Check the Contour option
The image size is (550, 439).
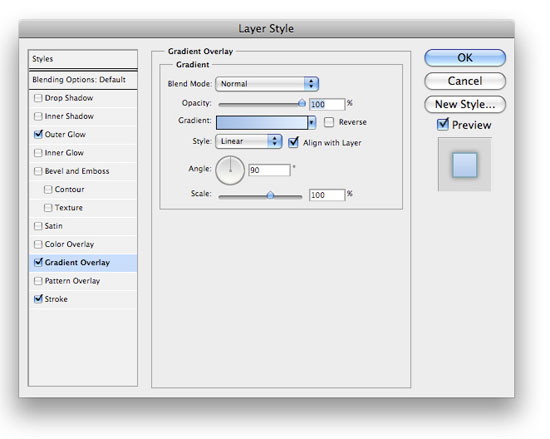[x=48, y=189]
